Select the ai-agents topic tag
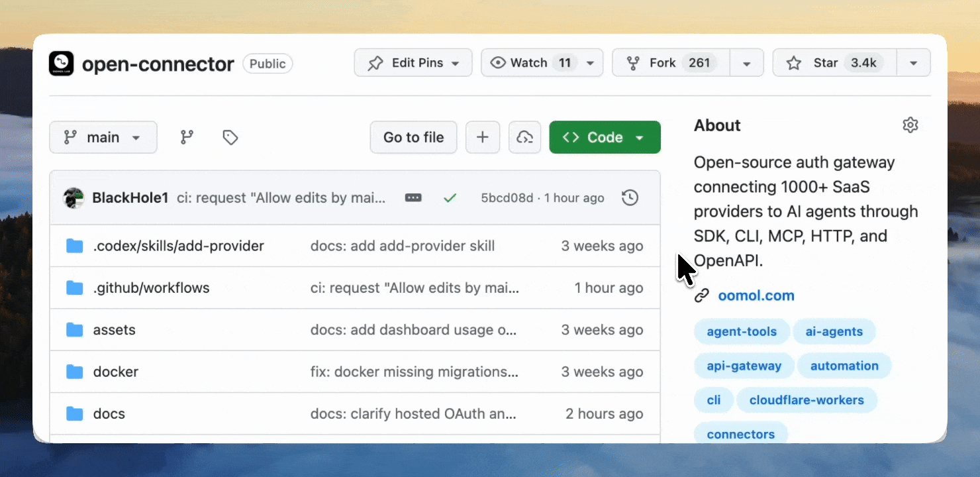Image resolution: width=980 pixels, height=477 pixels. click(x=834, y=331)
